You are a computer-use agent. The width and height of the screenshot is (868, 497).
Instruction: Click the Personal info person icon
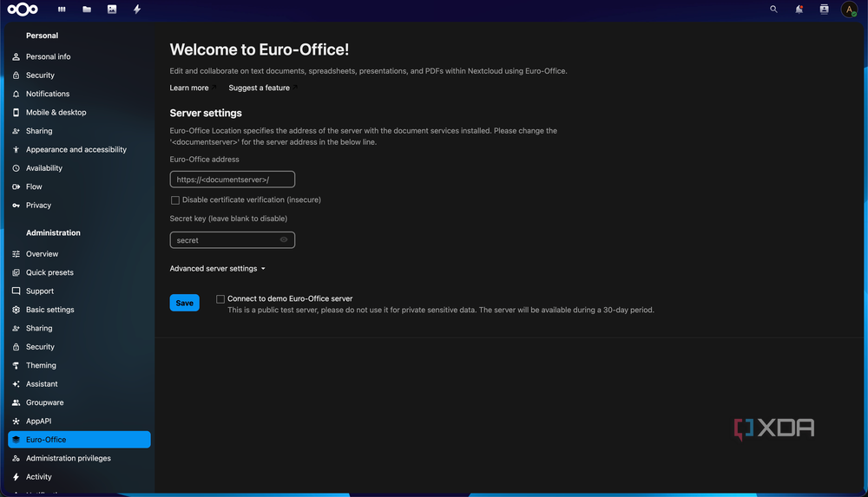pos(16,56)
